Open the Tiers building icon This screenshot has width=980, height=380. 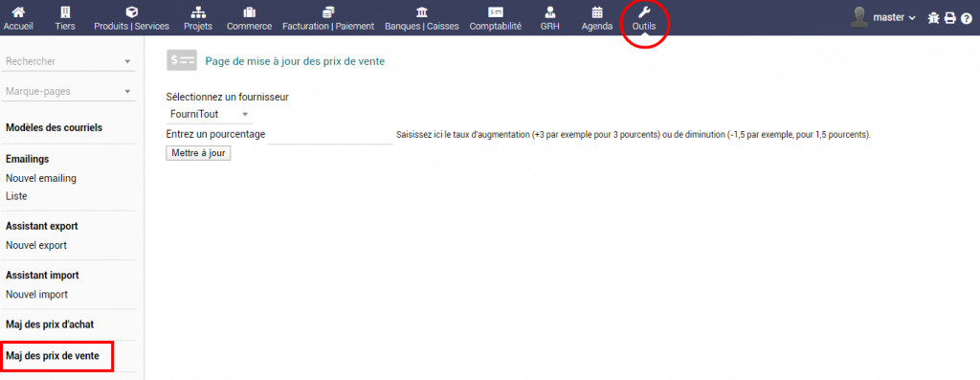point(65,12)
